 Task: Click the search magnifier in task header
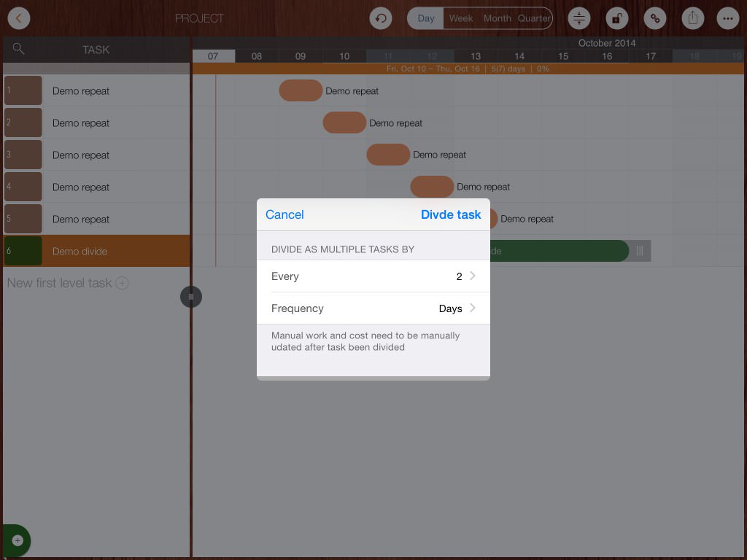click(19, 50)
